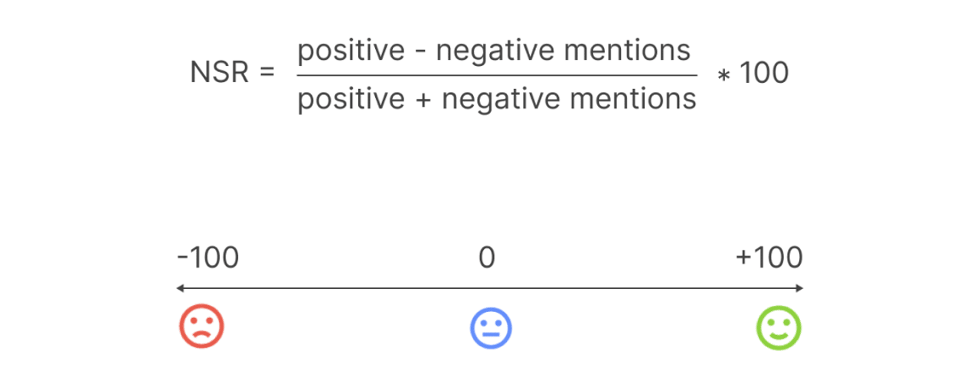Click the +100 scale label
This screenshot has height=387, width=980.
coord(769,258)
